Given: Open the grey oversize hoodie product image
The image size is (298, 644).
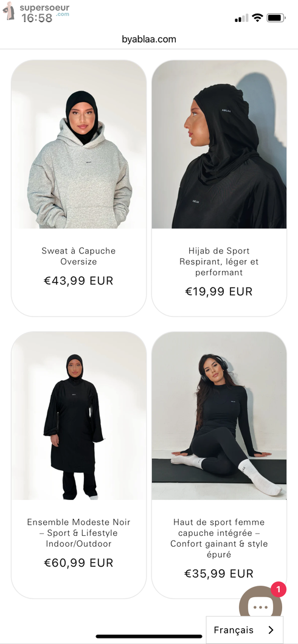Looking at the screenshot, I should 78,144.
